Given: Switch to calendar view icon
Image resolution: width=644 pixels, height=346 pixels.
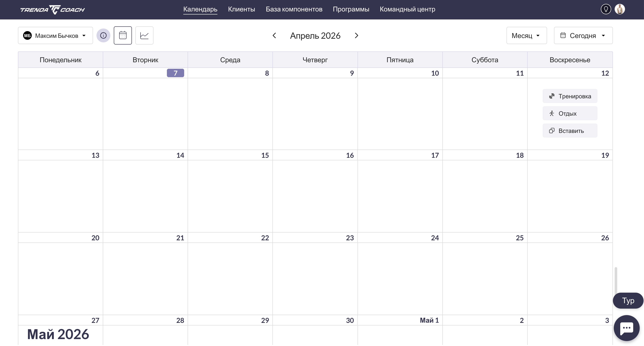Looking at the screenshot, I should pyautogui.click(x=123, y=35).
